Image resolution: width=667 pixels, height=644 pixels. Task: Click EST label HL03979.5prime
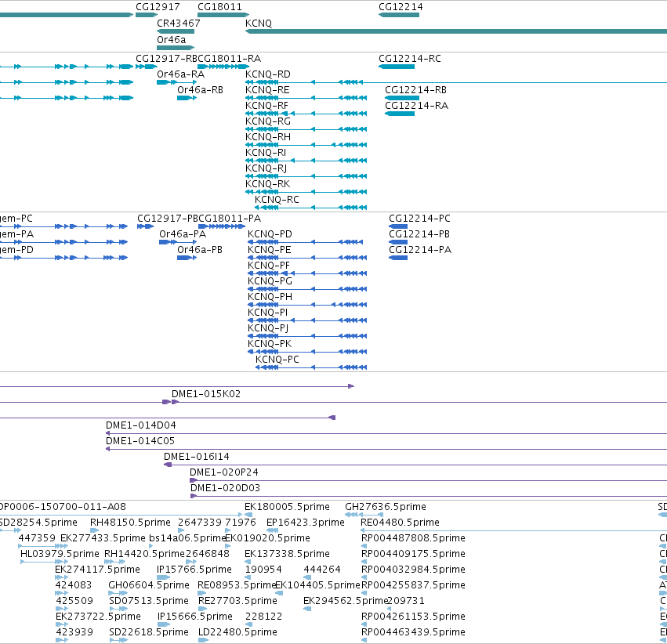(x=60, y=553)
